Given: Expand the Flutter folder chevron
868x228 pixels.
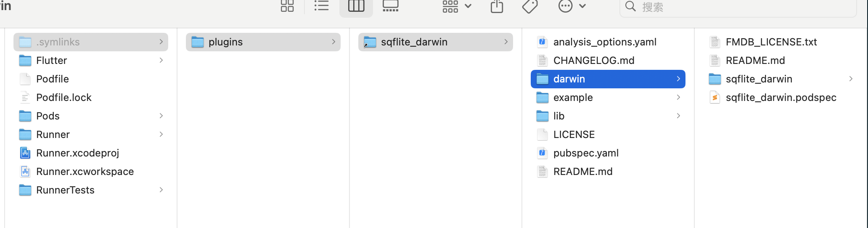Looking at the screenshot, I should click(x=161, y=61).
